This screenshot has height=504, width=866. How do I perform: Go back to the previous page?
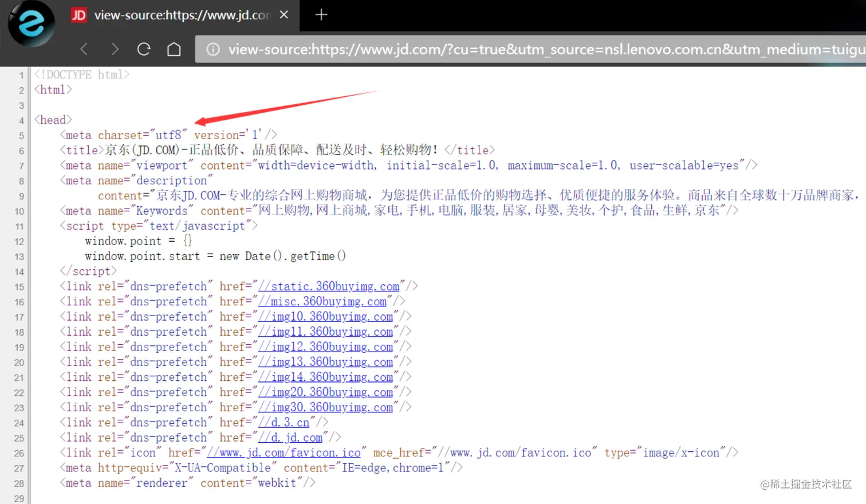coord(84,49)
